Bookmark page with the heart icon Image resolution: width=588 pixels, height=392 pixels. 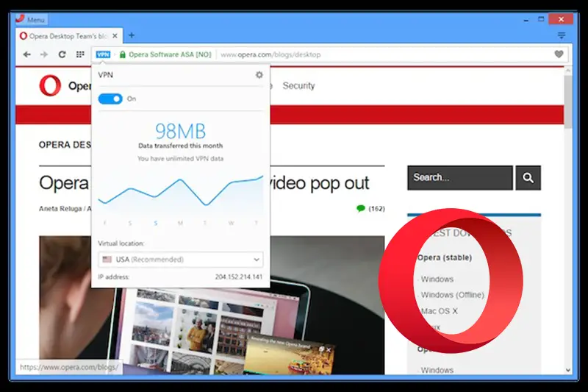[559, 54]
